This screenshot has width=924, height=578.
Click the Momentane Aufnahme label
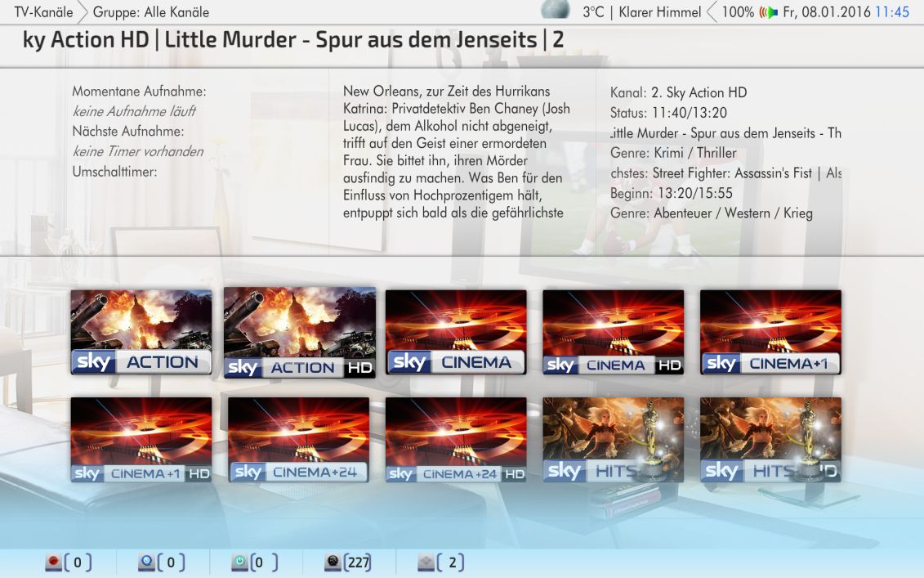139,92
